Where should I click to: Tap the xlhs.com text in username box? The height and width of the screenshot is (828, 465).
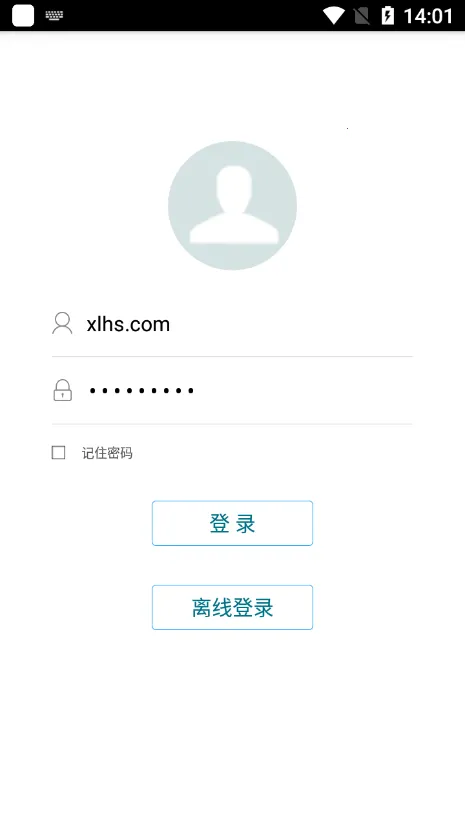pos(128,324)
